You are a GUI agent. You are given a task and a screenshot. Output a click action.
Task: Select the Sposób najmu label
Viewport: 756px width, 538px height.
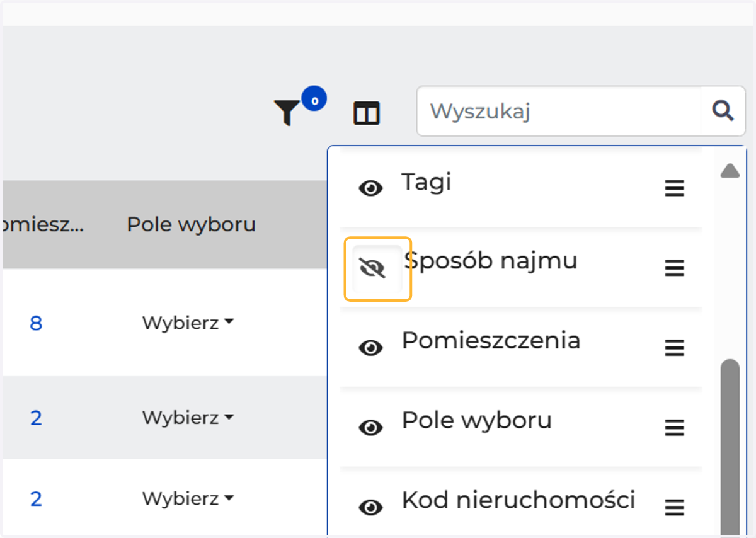coord(491,260)
